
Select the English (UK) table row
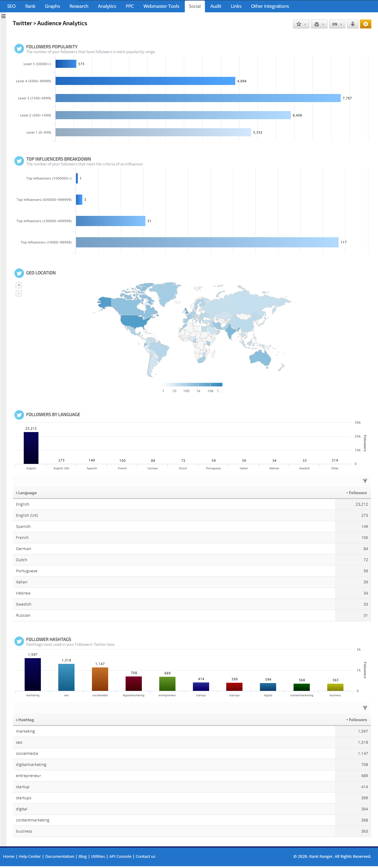[192, 516]
